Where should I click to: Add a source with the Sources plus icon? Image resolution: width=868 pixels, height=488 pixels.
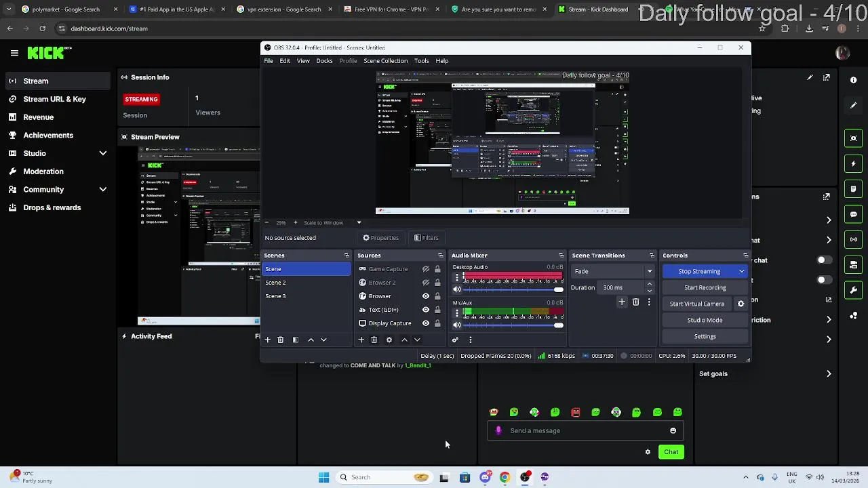[361, 340]
